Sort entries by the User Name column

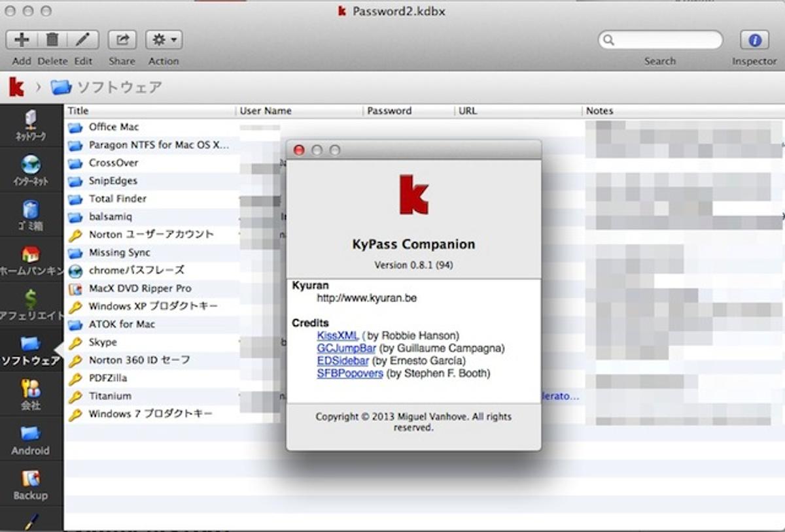298,111
